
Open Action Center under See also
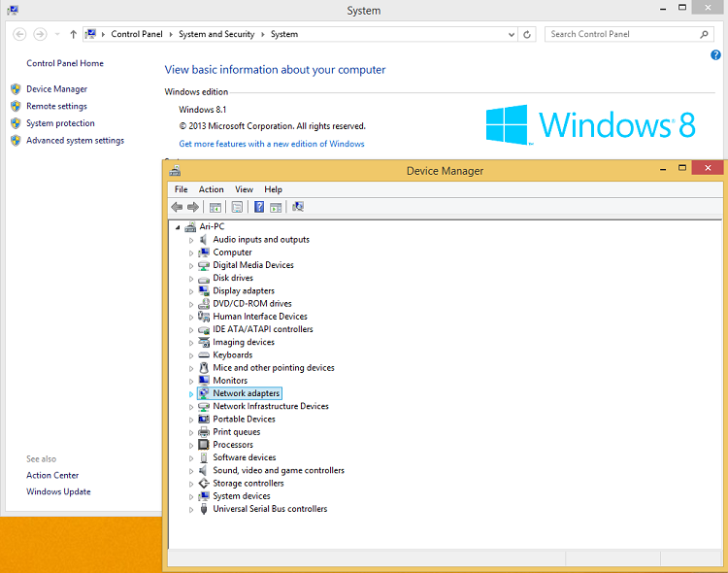point(52,475)
